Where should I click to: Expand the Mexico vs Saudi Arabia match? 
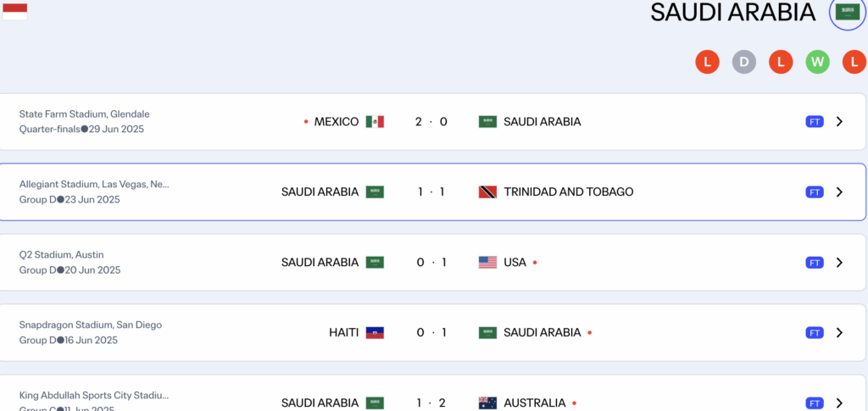pyautogui.click(x=839, y=122)
